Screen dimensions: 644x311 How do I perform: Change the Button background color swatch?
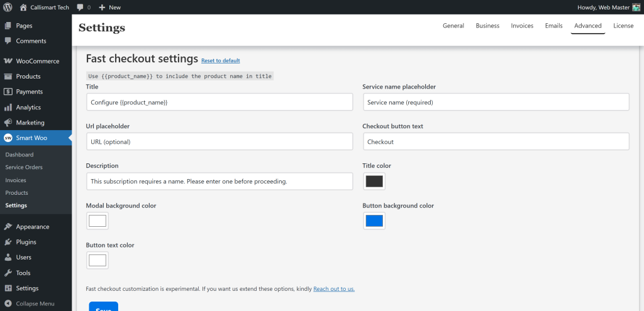click(x=374, y=221)
